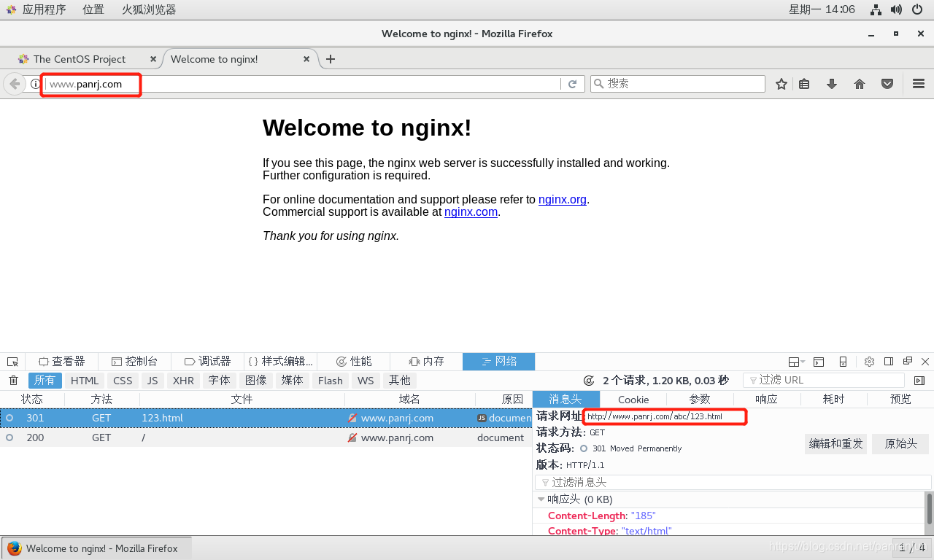The height and width of the screenshot is (560, 934).
Task: Toggle the 媒体 media filter
Action: tap(293, 381)
